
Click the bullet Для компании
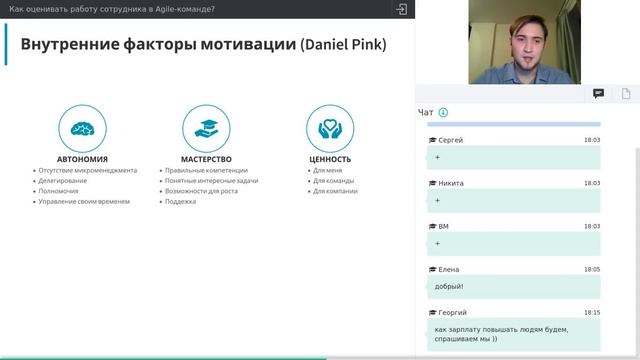pos(335,191)
